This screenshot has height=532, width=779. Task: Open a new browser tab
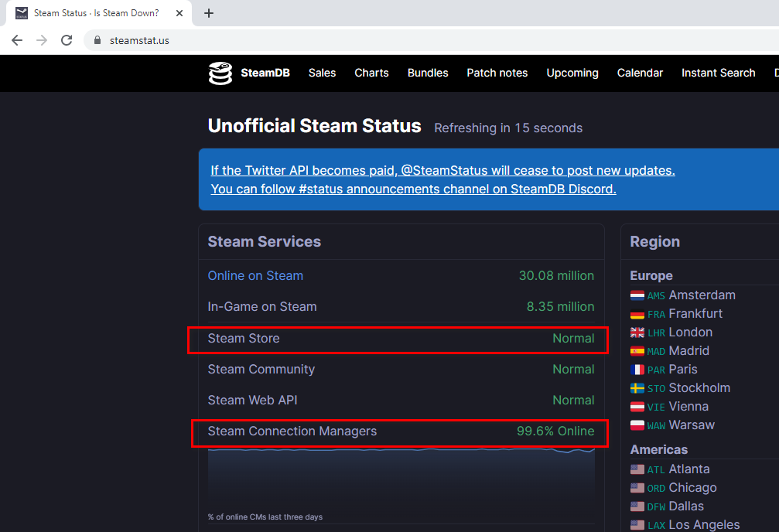pos(209,13)
